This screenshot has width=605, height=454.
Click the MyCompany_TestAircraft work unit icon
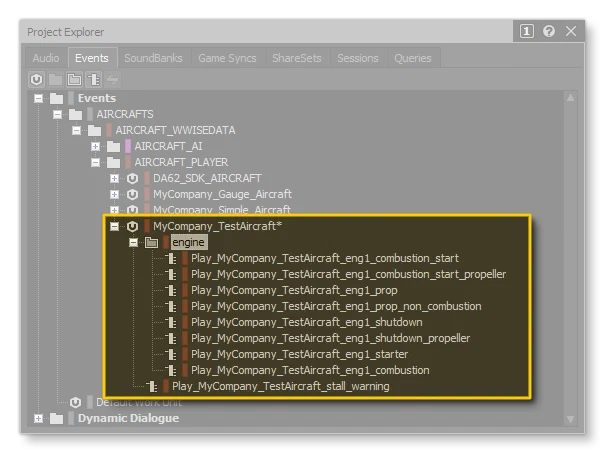coord(132,226)
